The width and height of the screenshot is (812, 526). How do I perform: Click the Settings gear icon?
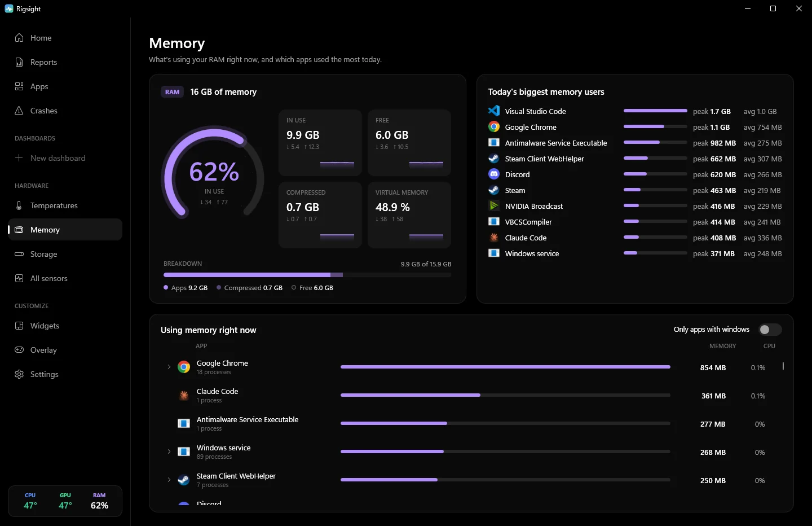coord(19,374)
